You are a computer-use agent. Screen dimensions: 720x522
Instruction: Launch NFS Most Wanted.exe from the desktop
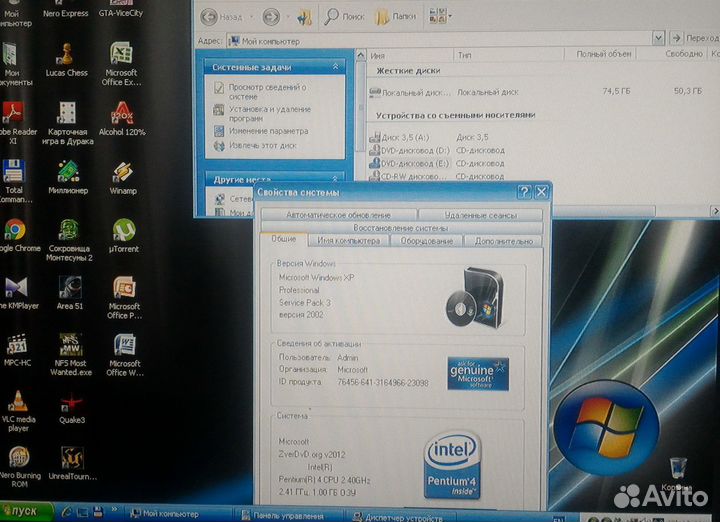pyautogui.click(x=71, y=354)
